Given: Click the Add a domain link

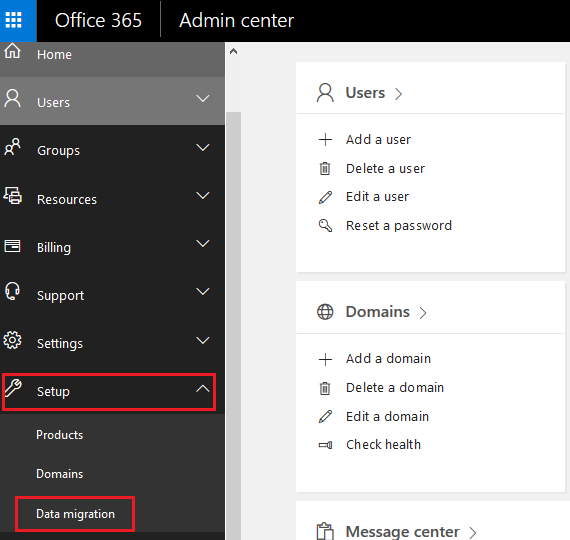Looking at the screenshot, I should pos(388,359).
